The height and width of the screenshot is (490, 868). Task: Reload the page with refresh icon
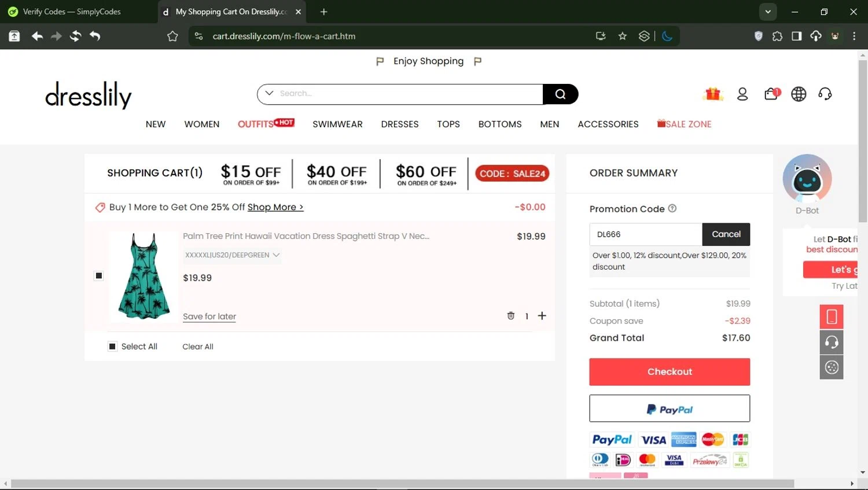pyautogui.click(x=75, y=36)
